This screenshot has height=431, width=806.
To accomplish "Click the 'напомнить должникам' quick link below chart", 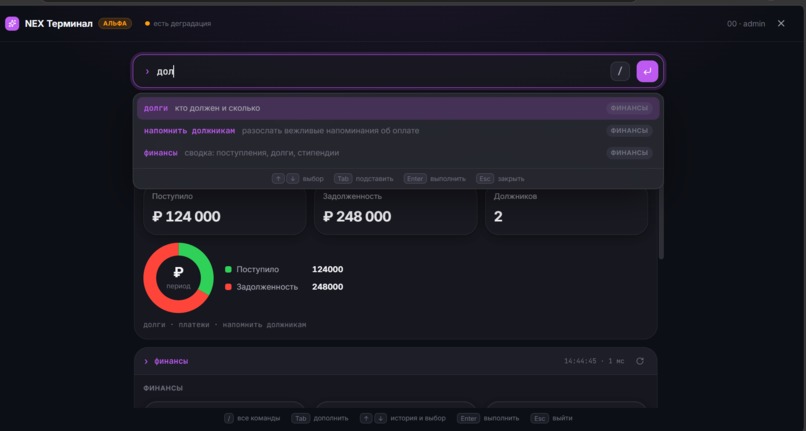I will coord(264,325).
